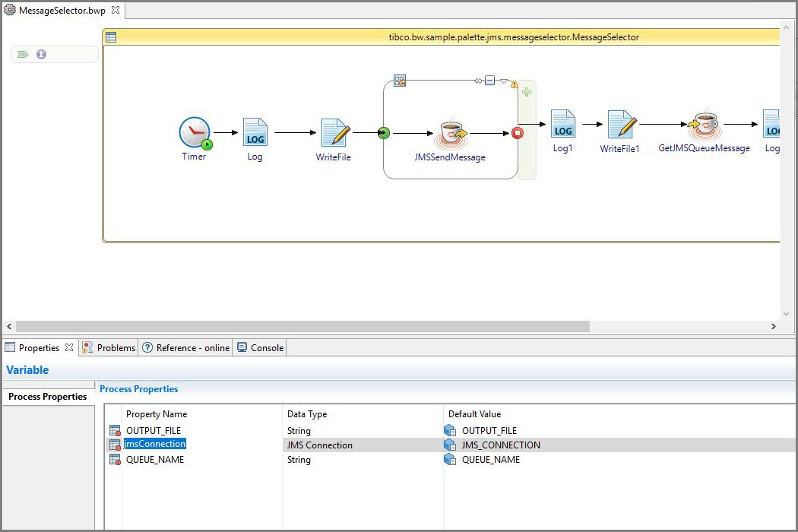This screenshot has height=532, width=798.
Task: Select the WriteFile1 activity icon
Action: (x=622, y=124)
